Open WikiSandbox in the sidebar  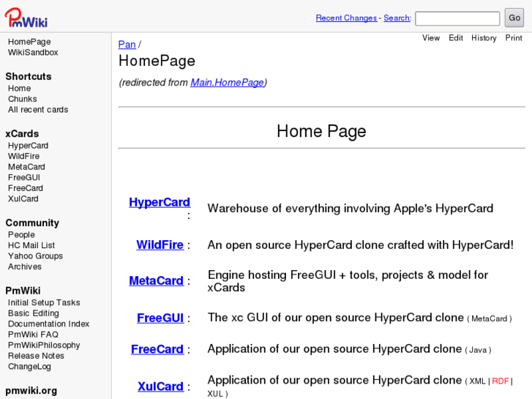[x=33, y=52]
